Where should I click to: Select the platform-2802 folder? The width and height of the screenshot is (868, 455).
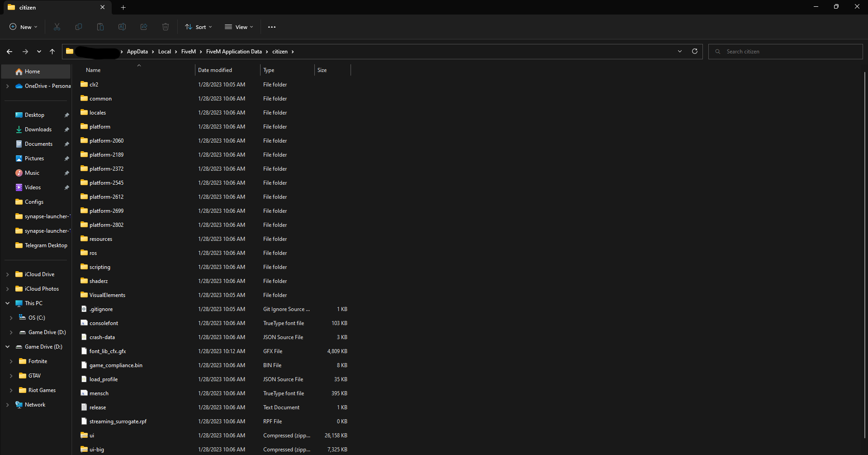(106, 225)
